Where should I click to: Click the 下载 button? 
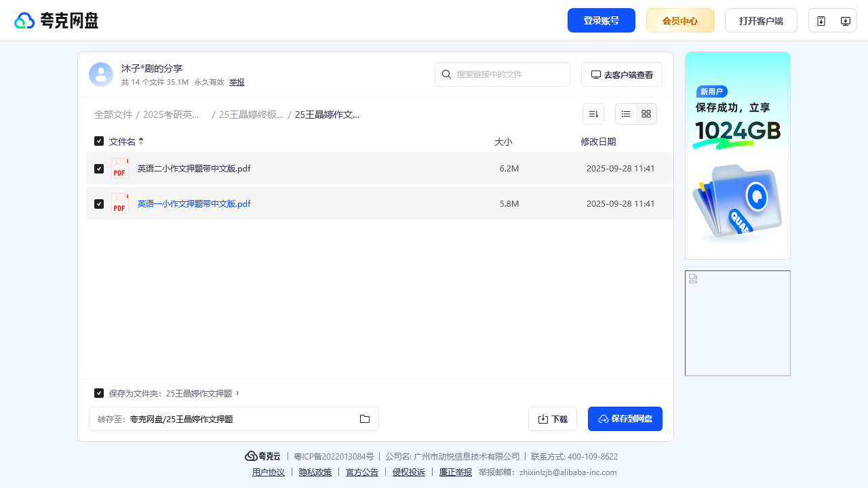(553, 419)
